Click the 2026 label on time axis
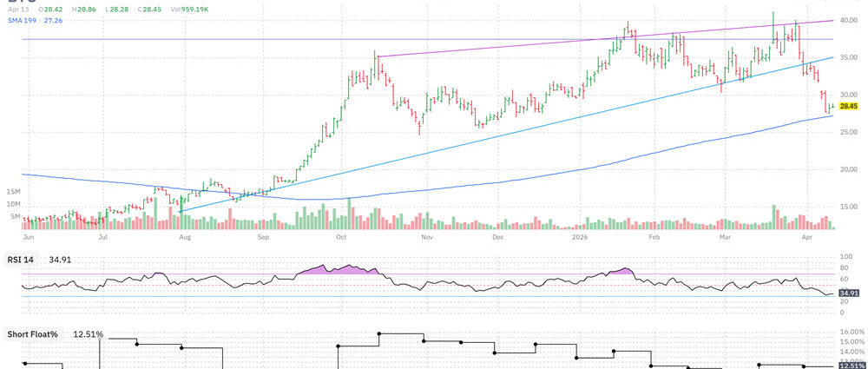Image resolution: width=868 pixels, height=369 pixels. point(580,235)
